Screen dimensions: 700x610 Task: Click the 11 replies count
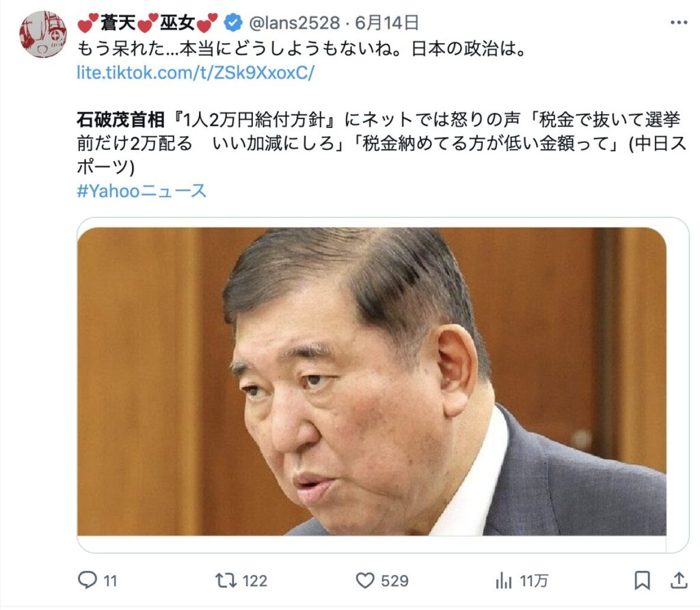(x=110, y=581)
